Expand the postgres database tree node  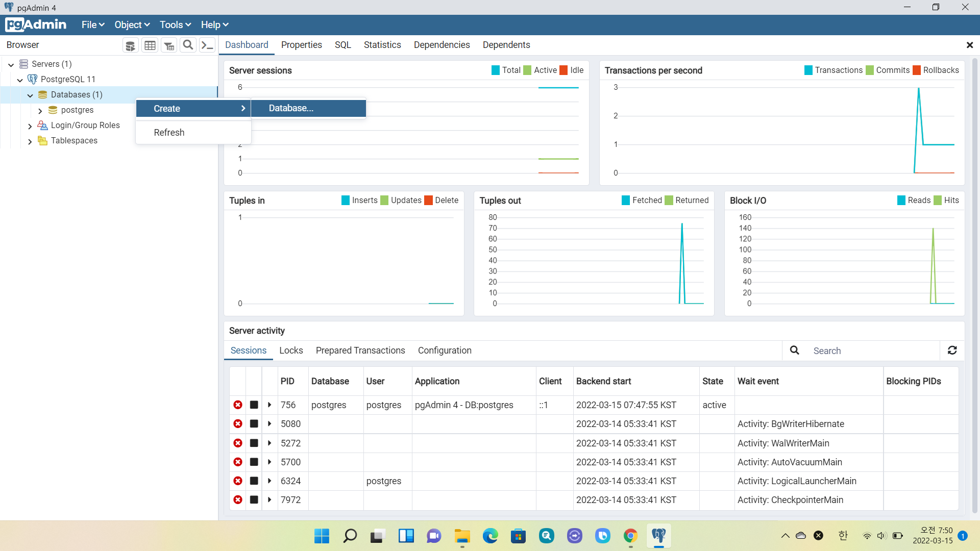pos(40,111)
